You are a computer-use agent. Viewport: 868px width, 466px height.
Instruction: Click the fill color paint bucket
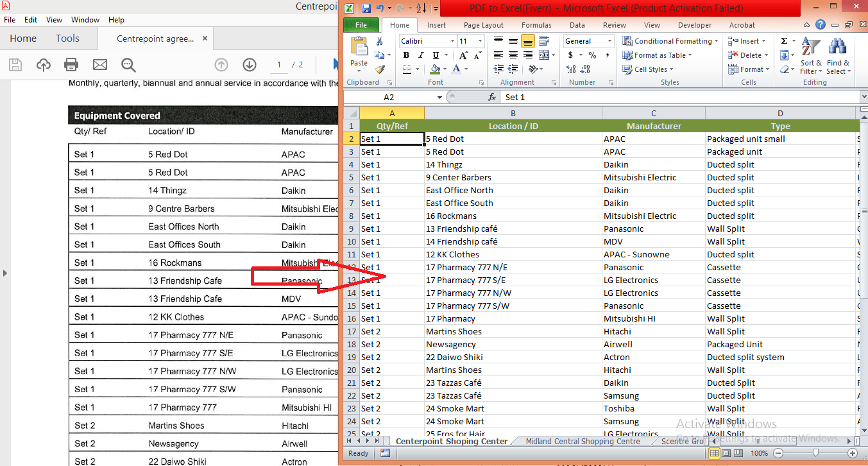click(x=436, y=69)
